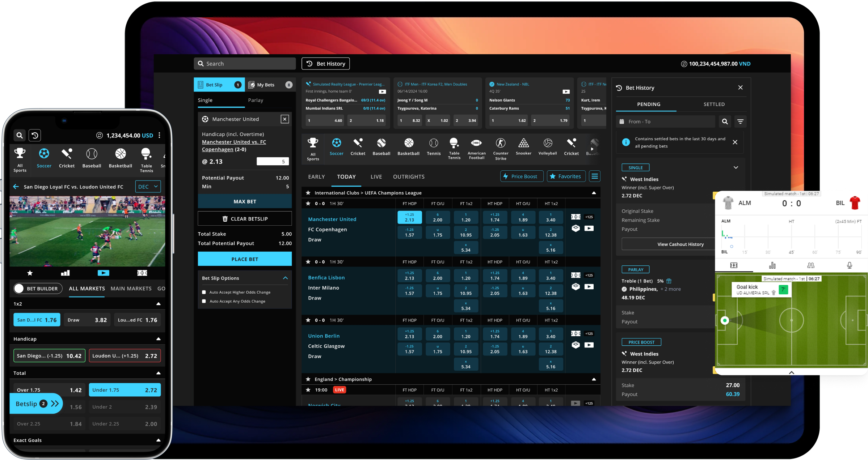This screenshot has width=868, height=460.
Task: Click the desktop Search field
Action: pos(245,64)
